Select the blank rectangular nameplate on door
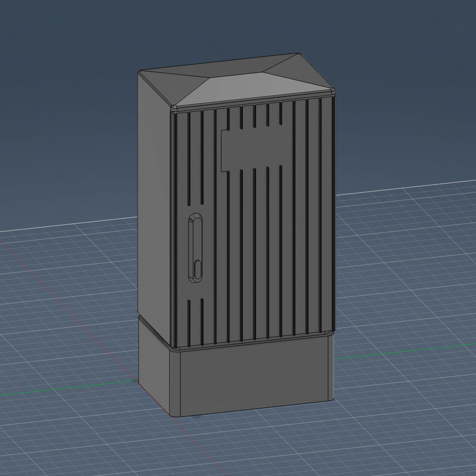 (257, 148)
